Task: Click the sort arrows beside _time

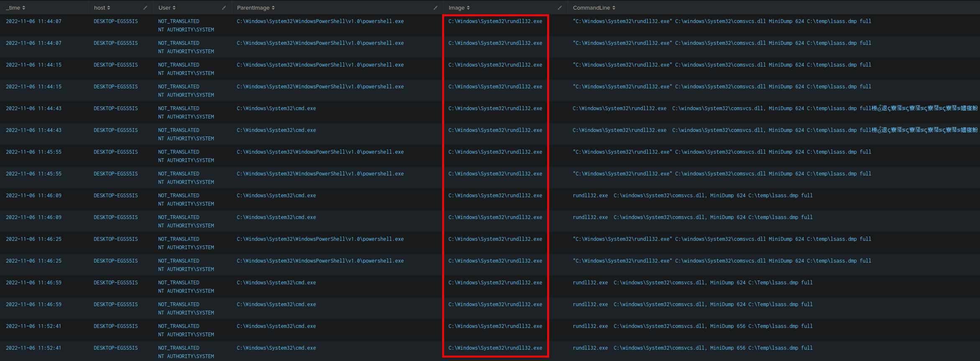Action: 24,8
